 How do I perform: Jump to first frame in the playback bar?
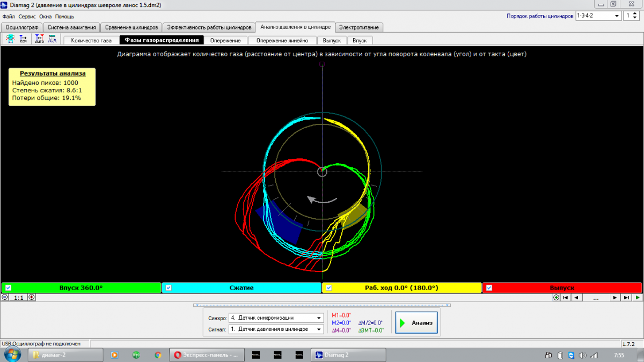[565, 297]
